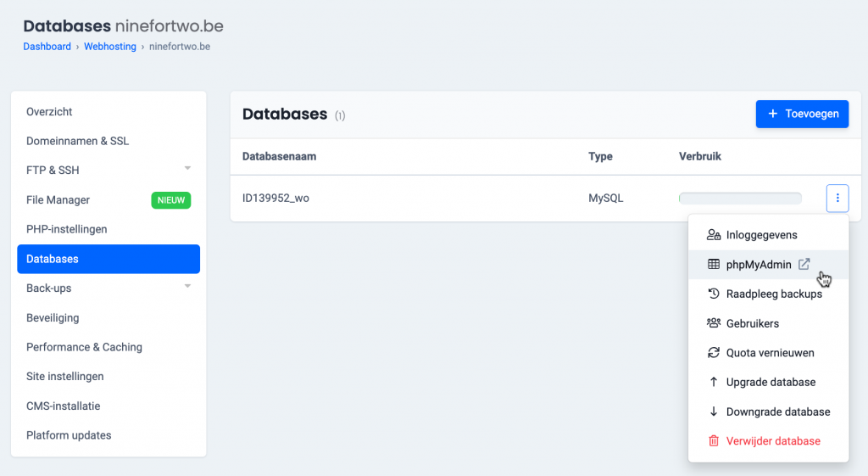Click the Inloggegevens user-lock icon
Screen dimensions: 868x476
tap(714, 235)
